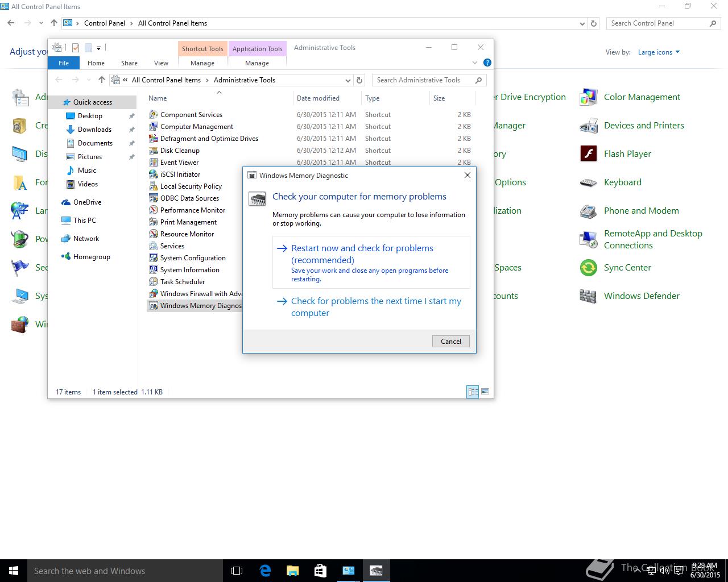Expand Administrative Tools address bar dropdown
This screenshot has width=728, height=582.
click(348, 80)
